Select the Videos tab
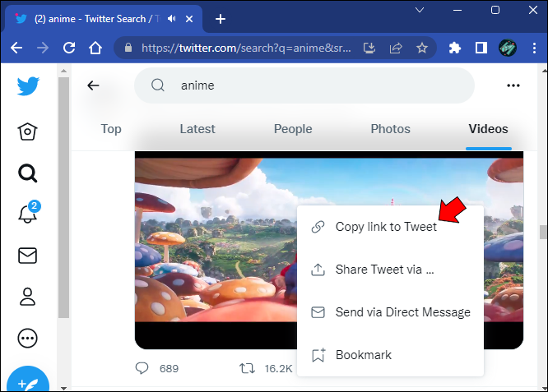548x392 pixels. click(488, 129)
